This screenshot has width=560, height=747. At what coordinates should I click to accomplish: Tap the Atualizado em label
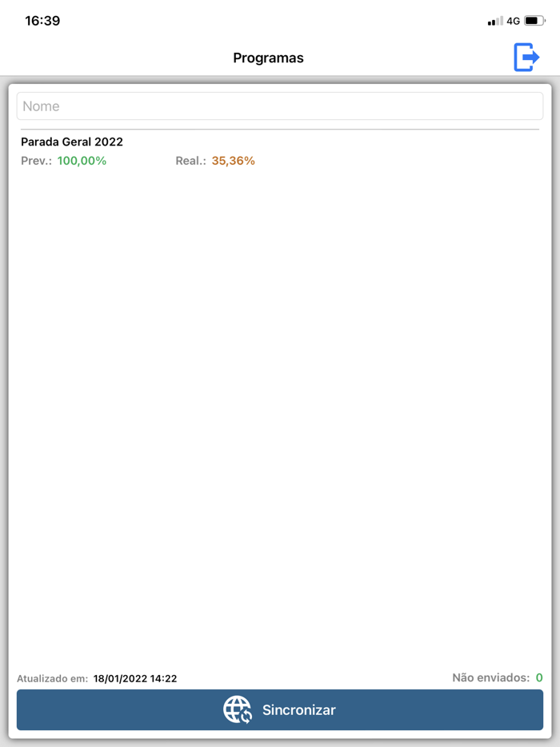tap(53, 678)
